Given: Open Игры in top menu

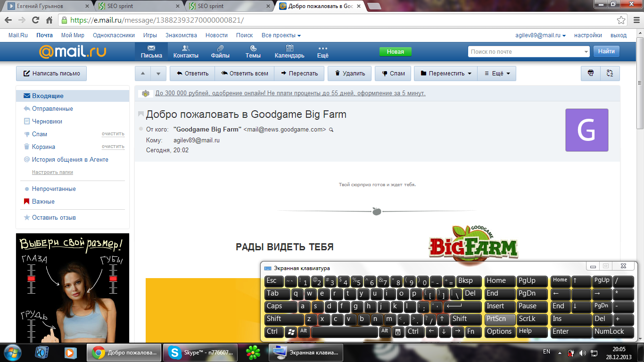Looking at the screenshot, I should tap(150, 35).
